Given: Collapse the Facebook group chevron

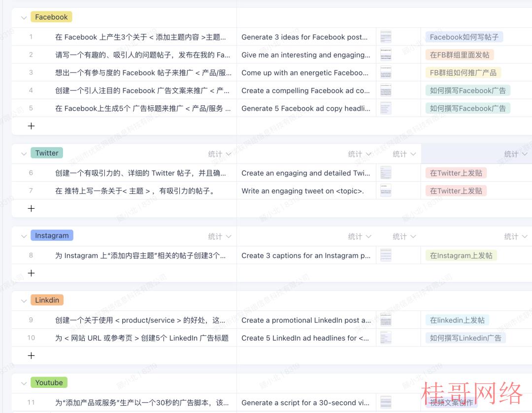Looking at the screenshot, I should pos(24,17).
